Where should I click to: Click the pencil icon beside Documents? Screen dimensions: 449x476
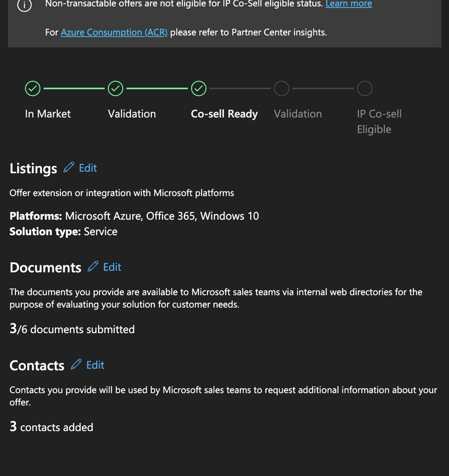click(93, 266)
